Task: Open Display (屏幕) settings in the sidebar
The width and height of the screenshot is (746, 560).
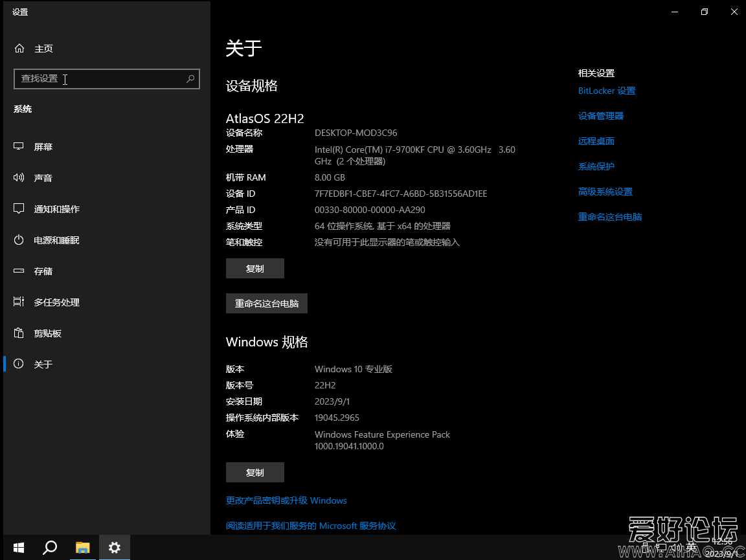Action: coord(43,147)
